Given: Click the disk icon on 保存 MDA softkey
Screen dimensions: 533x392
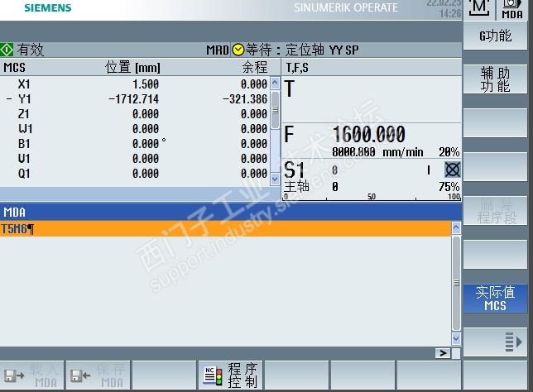Looking at the screenshot, I should pyautogui.click(x=80, y=375).
